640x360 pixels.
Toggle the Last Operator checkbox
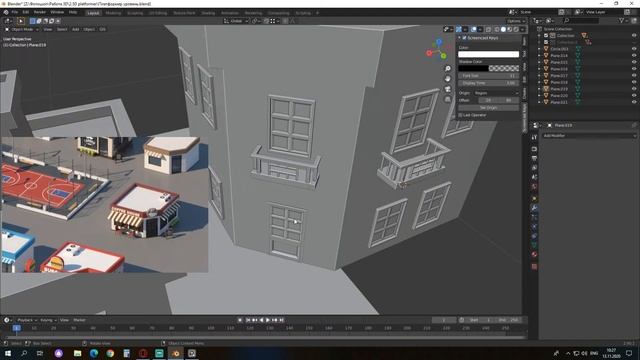[x=460, y=115]
